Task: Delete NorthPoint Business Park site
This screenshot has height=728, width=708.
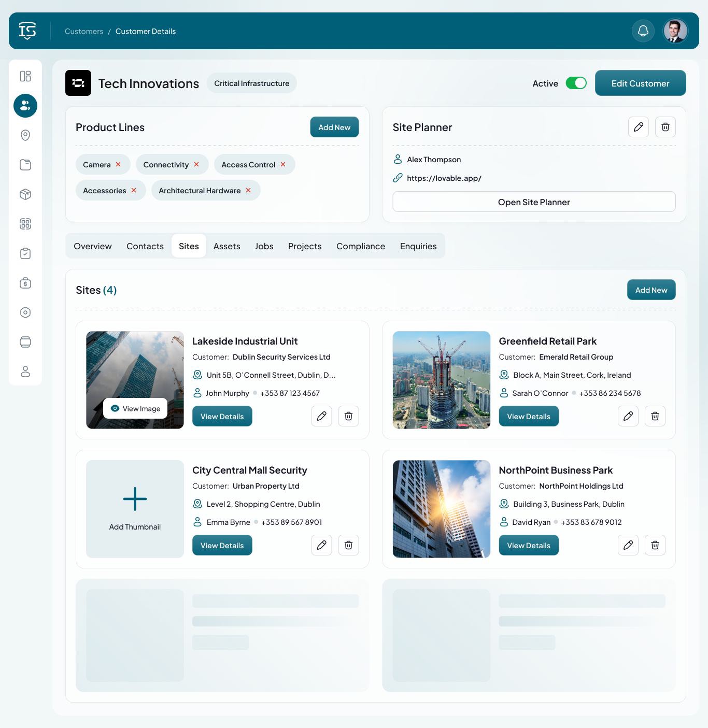Action: pyautogui.click(x=655, y=545)
